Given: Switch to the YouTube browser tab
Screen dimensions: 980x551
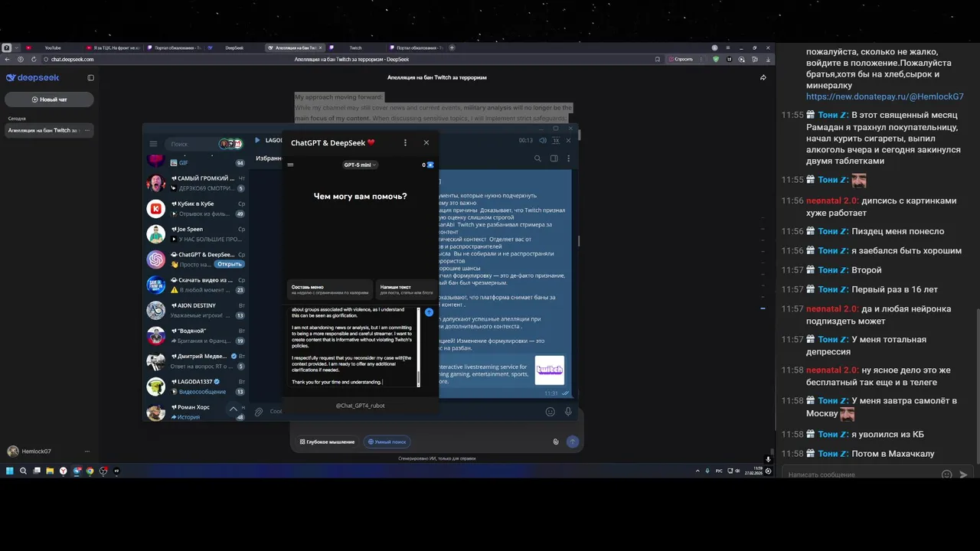Looking at the screenshot, I should click(x=52, y=47).
